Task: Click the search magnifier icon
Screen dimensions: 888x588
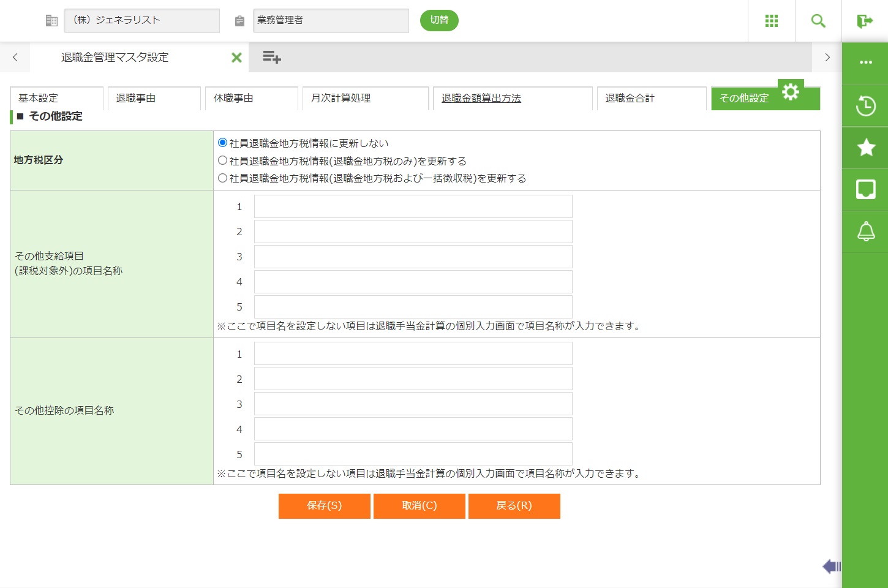Action: point(818,21)
